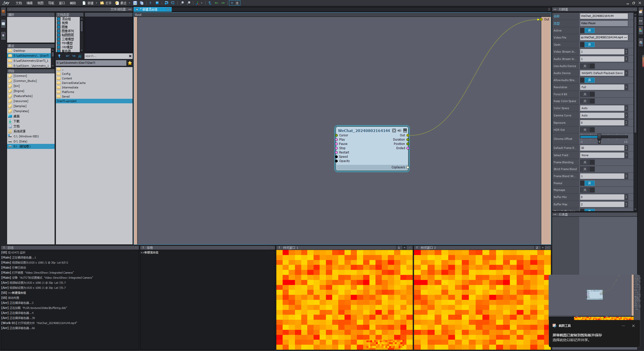The image size is (644, 351).
Task: Toggle the FBX模型 file type checkbox
Action: (x=59, y=43)
